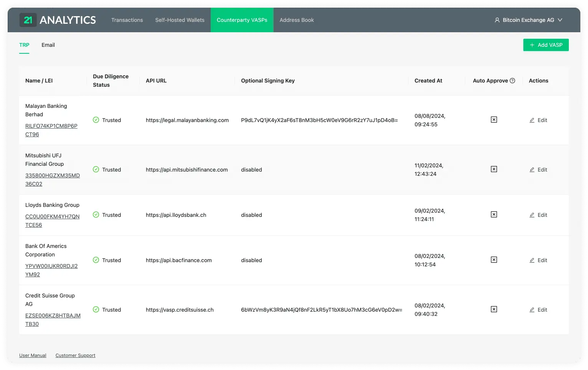Click the disabled key cell for Bank Of Americs

[x=251, y=260]
